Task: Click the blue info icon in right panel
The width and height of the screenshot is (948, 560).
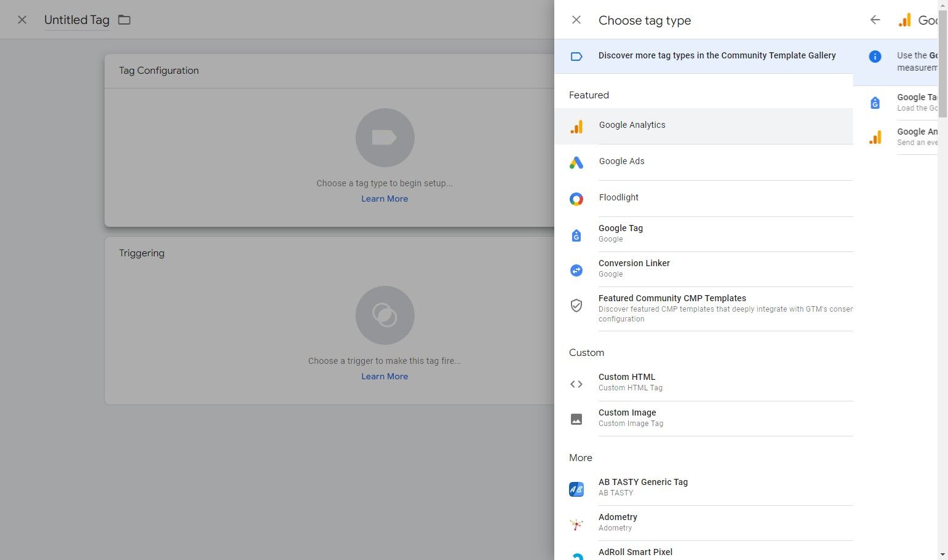Action: pyautogui.click(x=875, y=57)
